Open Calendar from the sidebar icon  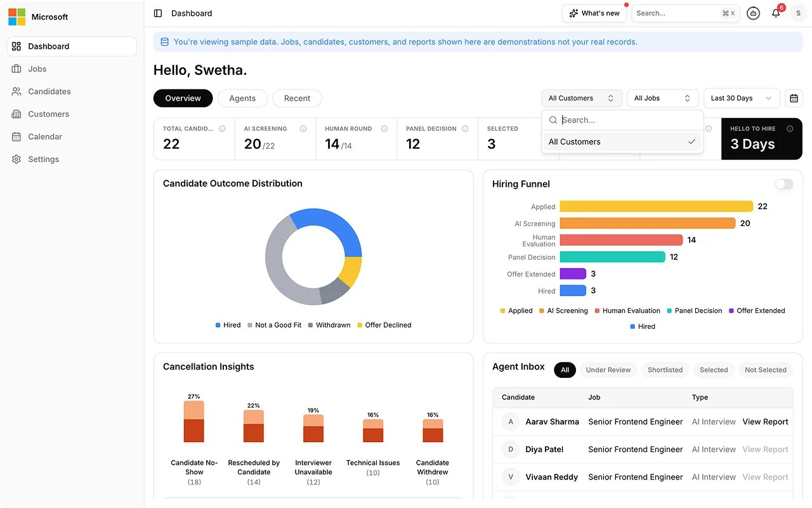pos(16,137)
